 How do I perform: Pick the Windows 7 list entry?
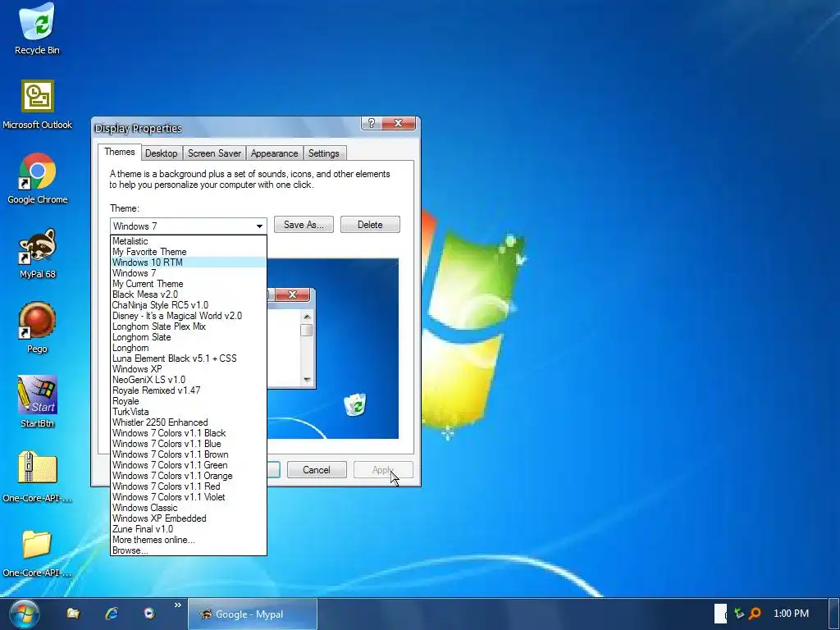(189, 273)
